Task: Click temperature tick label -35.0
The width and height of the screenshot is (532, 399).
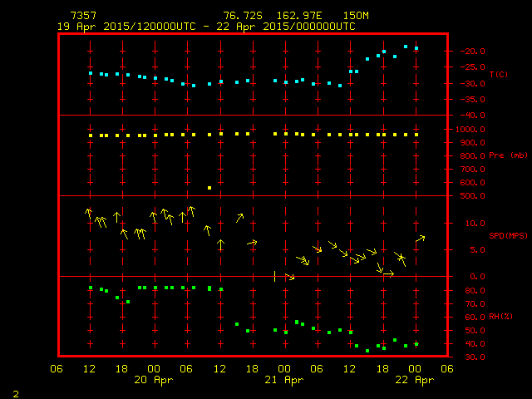Action: (472, 100)
